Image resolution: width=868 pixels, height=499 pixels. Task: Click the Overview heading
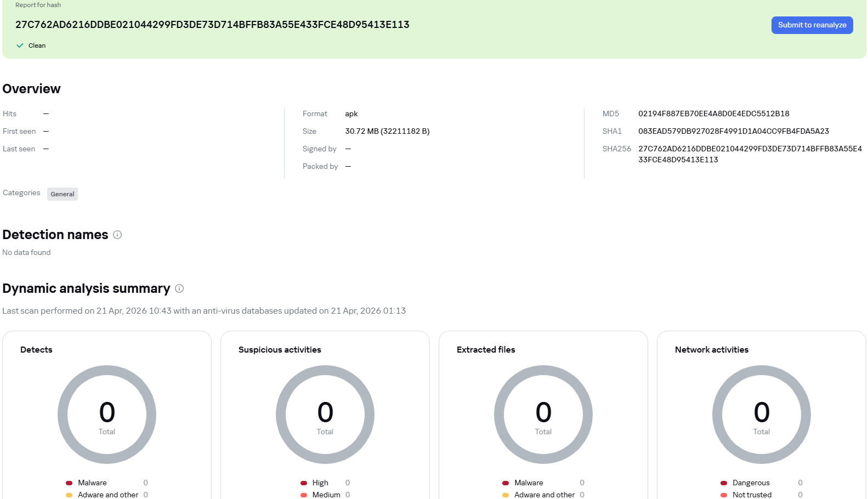coord(31,89)
